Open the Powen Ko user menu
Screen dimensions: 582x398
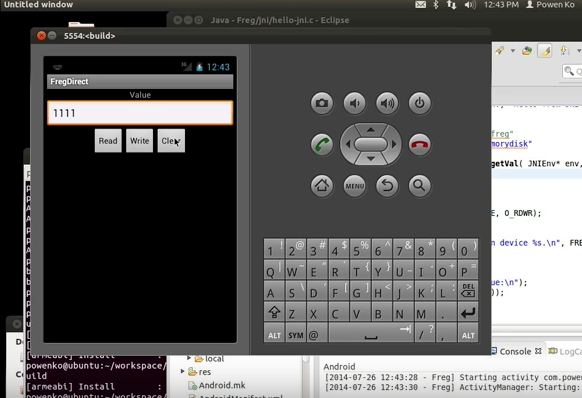[x=550, y=4]
